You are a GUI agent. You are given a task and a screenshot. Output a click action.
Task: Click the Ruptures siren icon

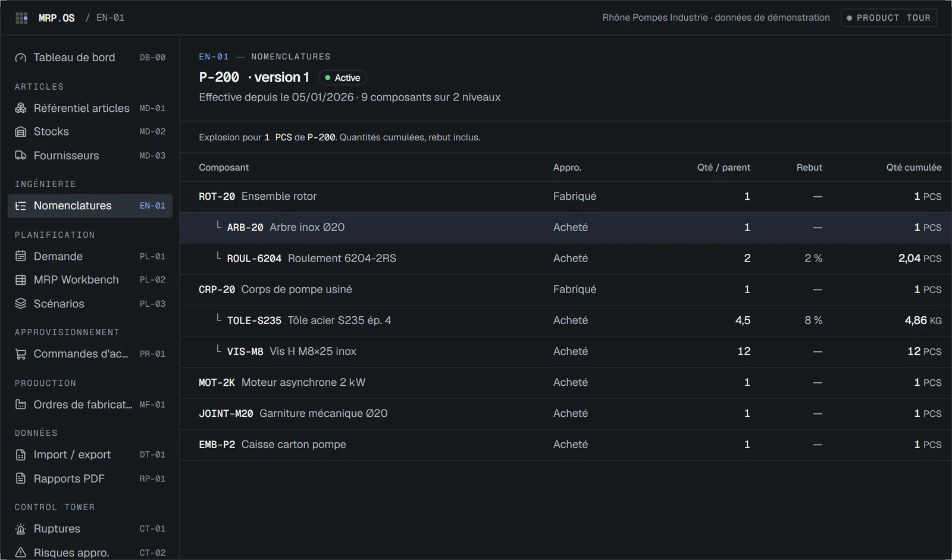click(21, 529)
